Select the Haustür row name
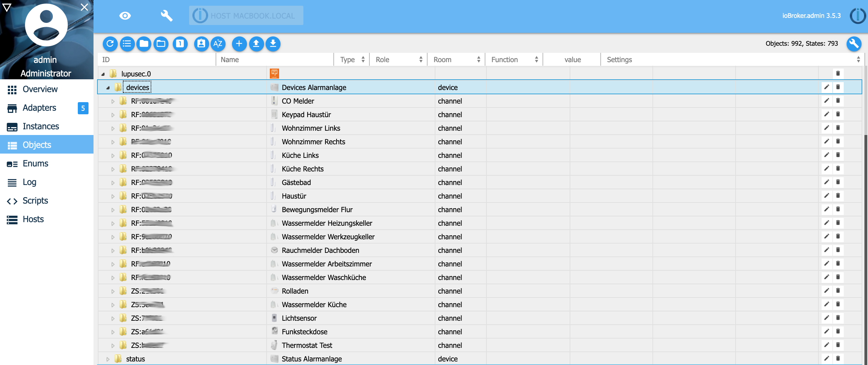 pos(294,196)
